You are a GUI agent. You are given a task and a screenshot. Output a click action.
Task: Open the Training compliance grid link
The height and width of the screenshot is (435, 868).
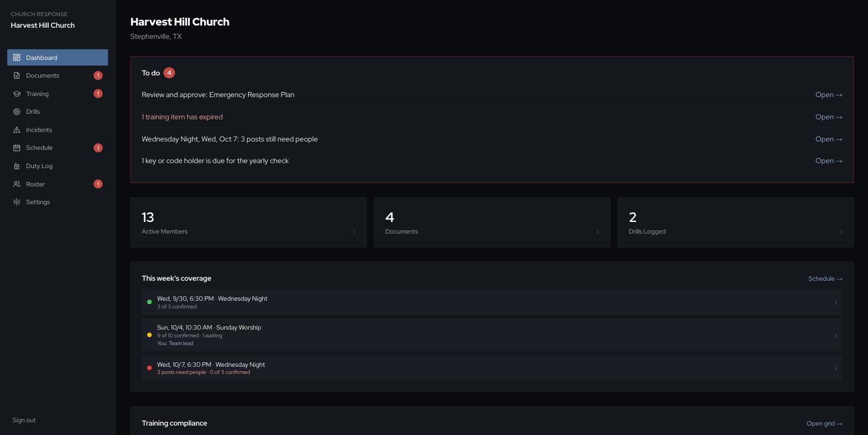824,423
